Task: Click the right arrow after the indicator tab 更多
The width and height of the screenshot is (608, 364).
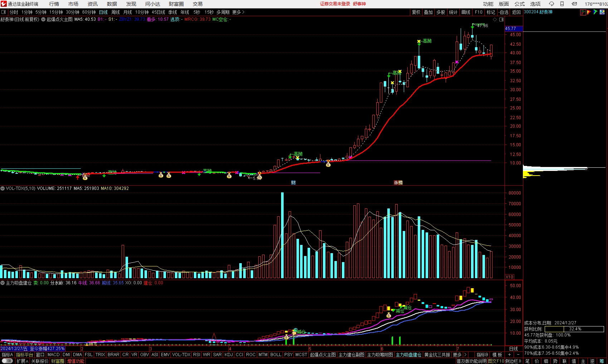Action: coord(465,355)
